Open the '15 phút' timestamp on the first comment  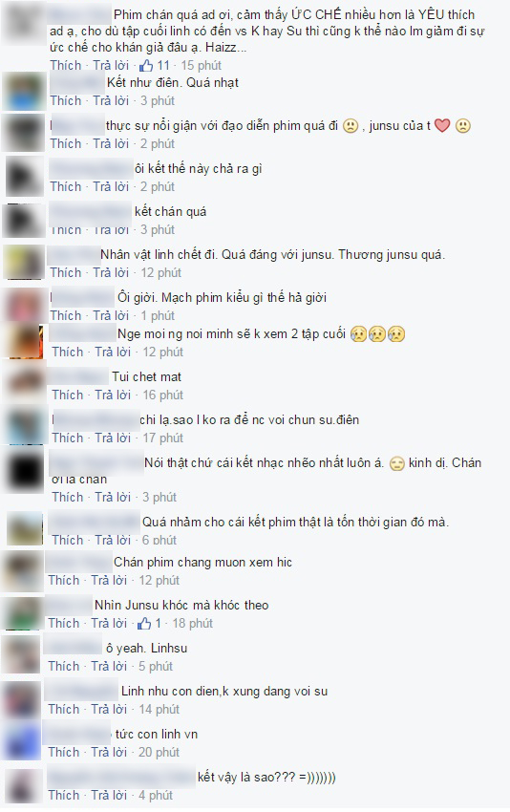(201, 65)
